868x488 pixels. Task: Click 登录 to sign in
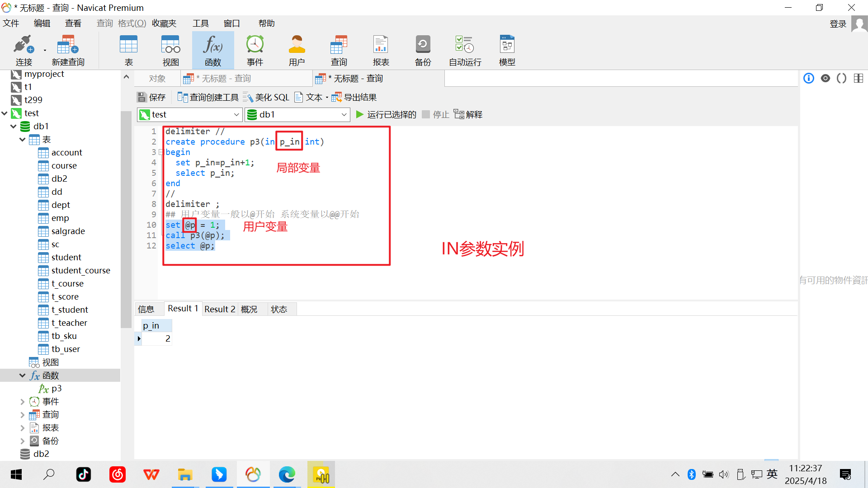point(838,23)
